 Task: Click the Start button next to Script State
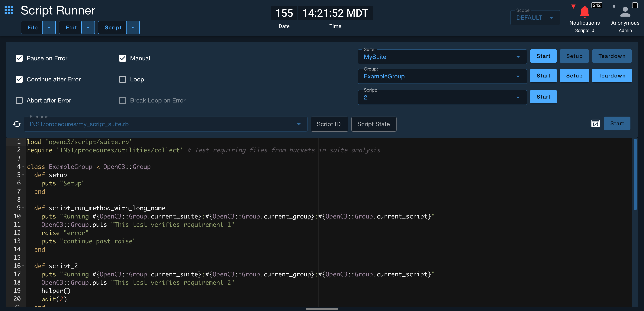[x=617, y=123]
